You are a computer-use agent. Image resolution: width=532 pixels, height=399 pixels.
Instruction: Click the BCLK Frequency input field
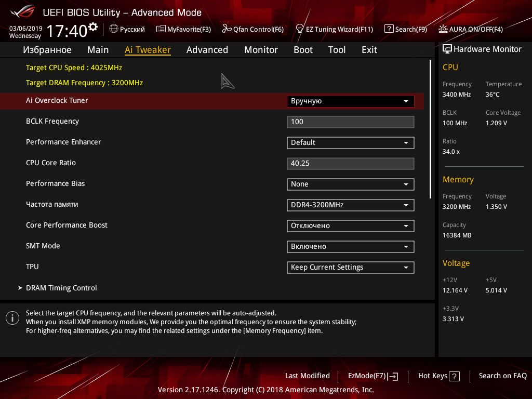click(x=351, y=122)
